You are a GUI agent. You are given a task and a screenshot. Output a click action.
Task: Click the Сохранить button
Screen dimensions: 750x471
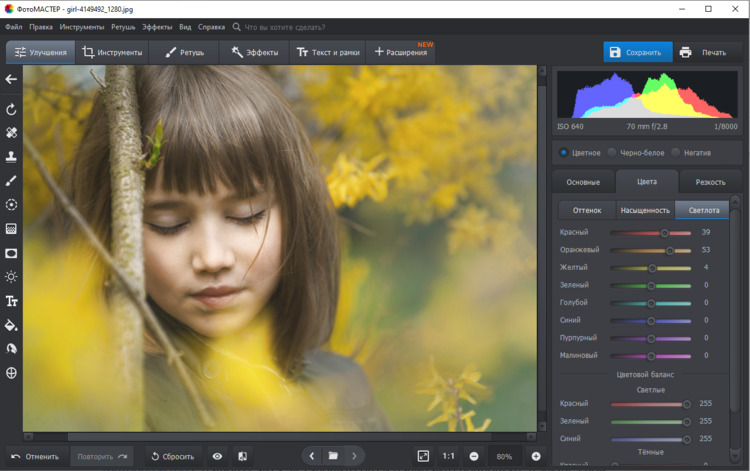(x=637, y=52)
